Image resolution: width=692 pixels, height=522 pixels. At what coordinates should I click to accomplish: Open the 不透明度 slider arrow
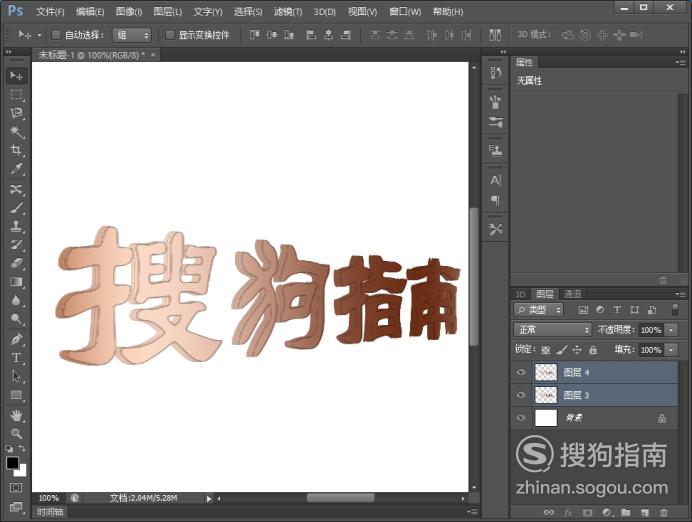[671, 330]
